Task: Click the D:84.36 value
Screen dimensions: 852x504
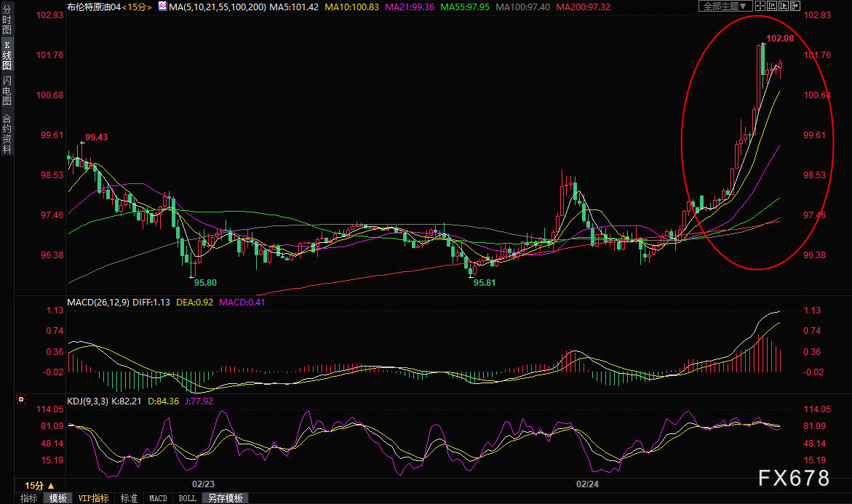Action: pyautogui.click(x=163, y=401)
